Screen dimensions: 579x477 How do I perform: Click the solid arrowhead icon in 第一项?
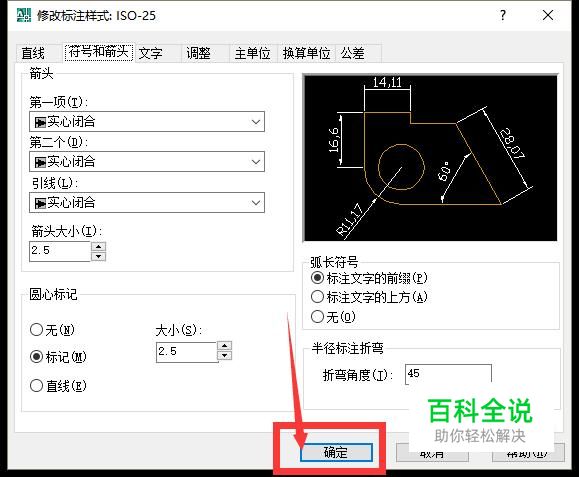[40, 122]
